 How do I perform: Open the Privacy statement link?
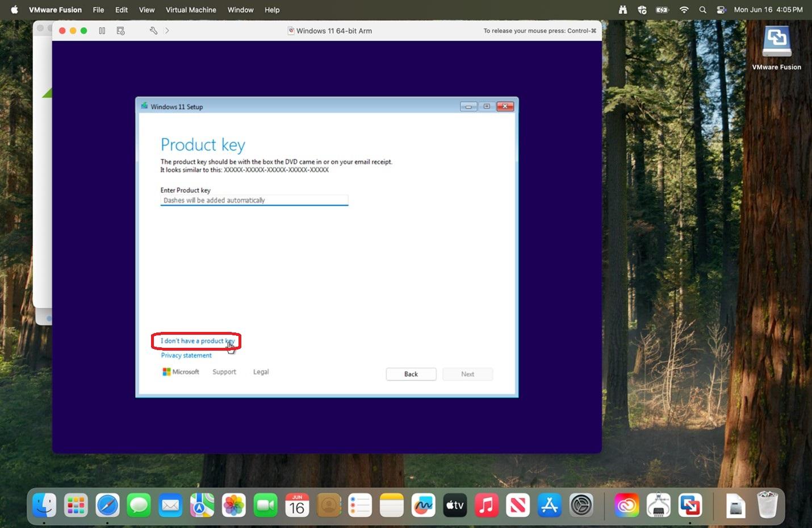(186, 355)
